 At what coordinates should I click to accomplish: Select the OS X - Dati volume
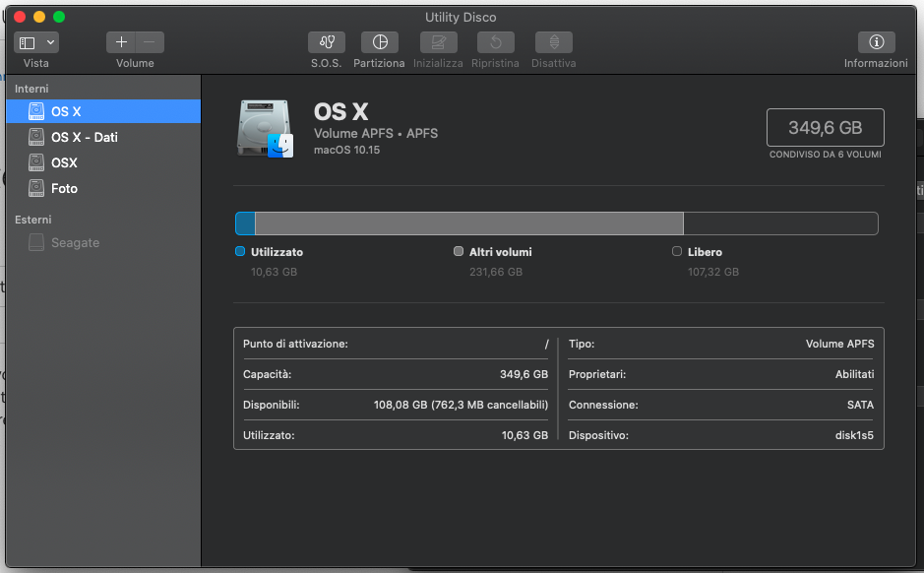point(84,137)
